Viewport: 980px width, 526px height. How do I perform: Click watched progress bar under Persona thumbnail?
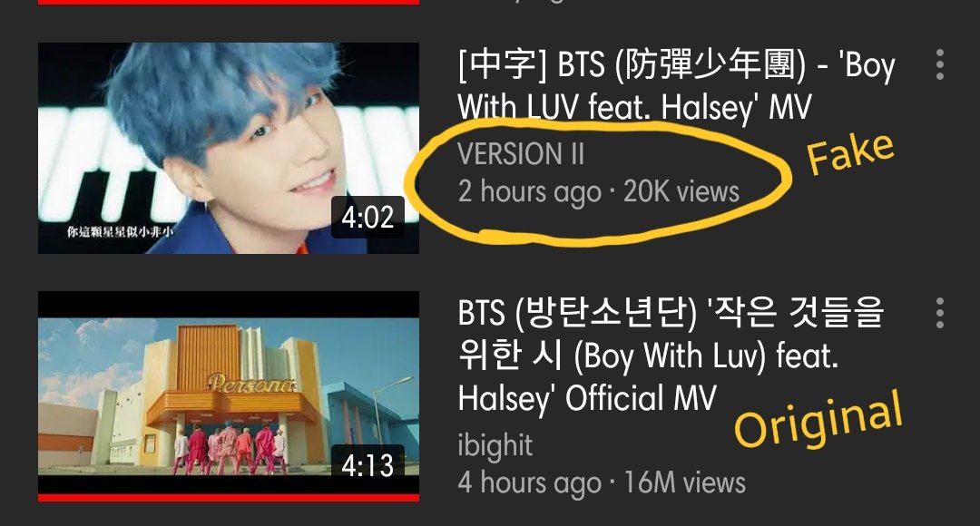point(229,497)
